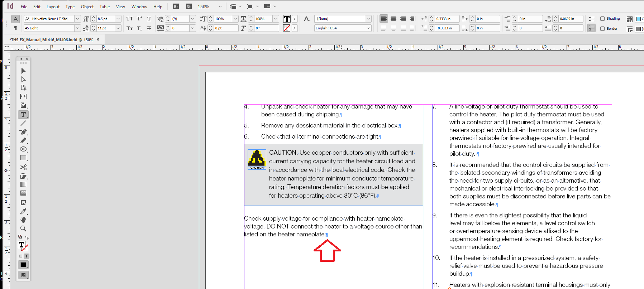The height and width of the screenshot is (289, 644).
Task: Apply Strikethrough formatting
Action: point(149,28)
